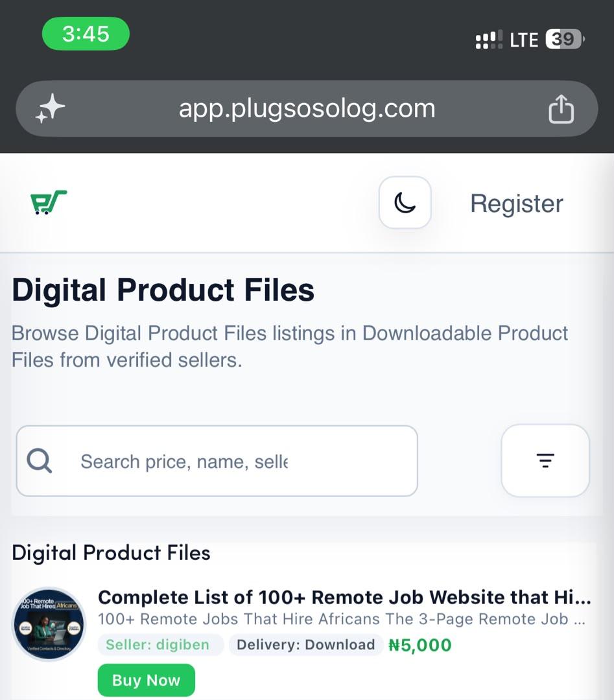Tap the battery indicator showing 39
The height and width of the screenshot is (700, 614).
coord(565,40)
